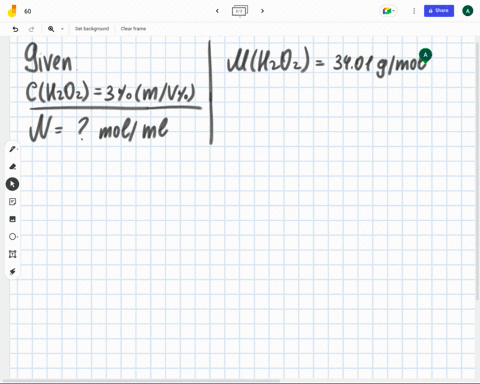
Task: Choose the Select arrow tool
Action: tap(12, 184)
